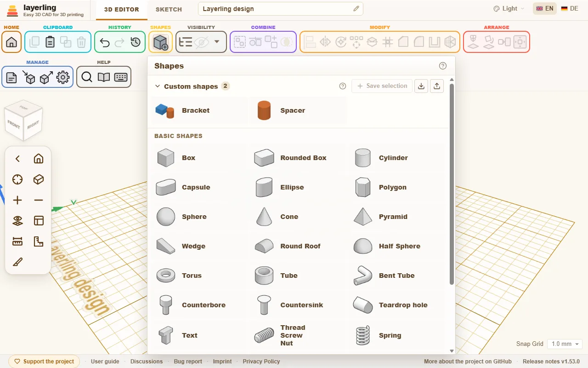Screen dimensions: 588x368
Task: Click the upload icon for custom shapes
Action: [437, 86]
